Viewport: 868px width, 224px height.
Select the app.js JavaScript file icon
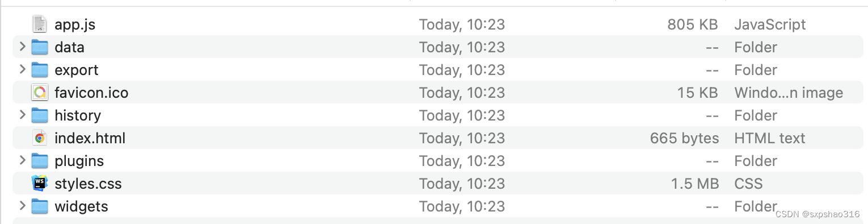point(39,24)
